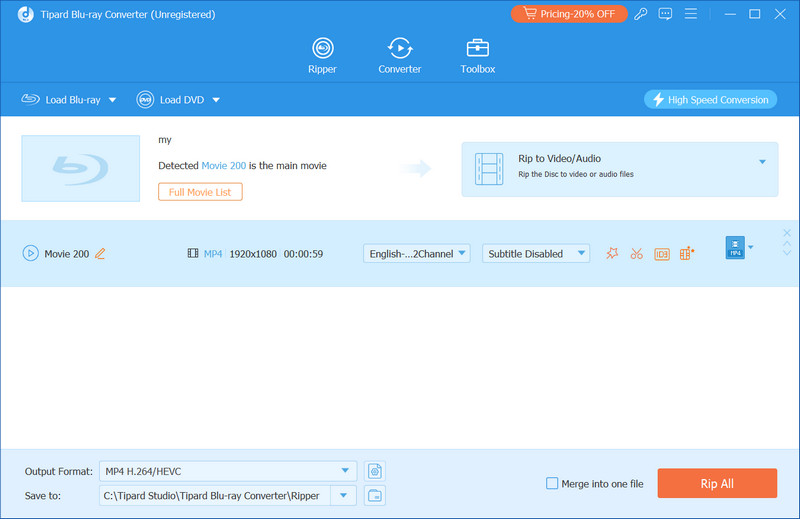Image resolution: width=800 pixels, height=519 pixels.
Task: Open the feedback chat icon
Action: point(665,14)
